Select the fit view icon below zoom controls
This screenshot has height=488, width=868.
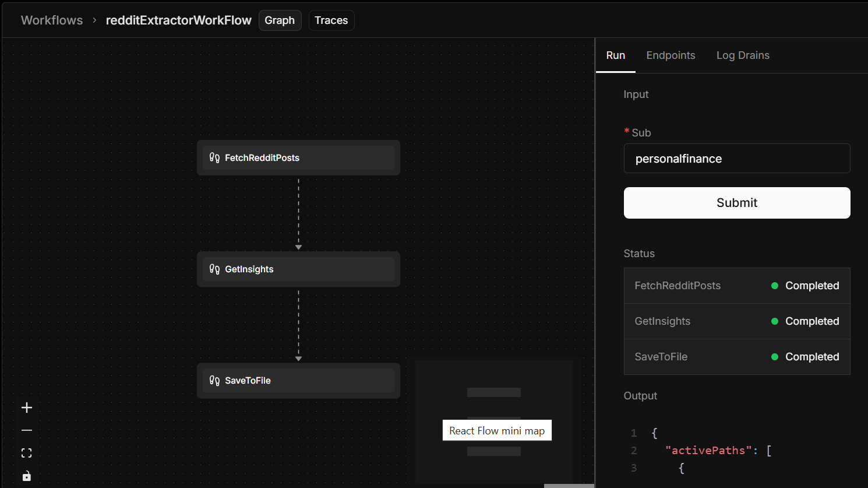pos(26,452)
